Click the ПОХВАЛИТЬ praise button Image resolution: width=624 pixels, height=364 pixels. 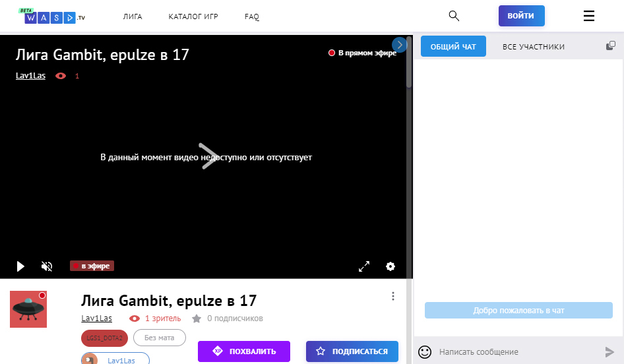coord(244,351)
